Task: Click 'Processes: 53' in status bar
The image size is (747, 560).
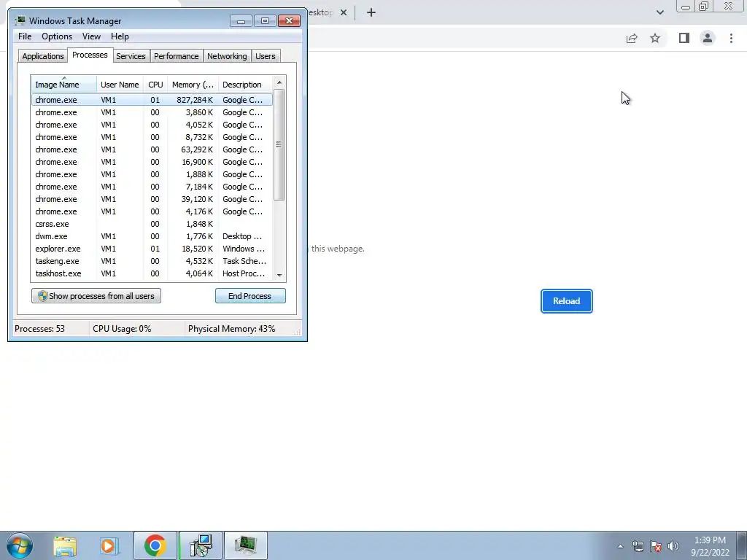Action: click(x=39, y=329)
